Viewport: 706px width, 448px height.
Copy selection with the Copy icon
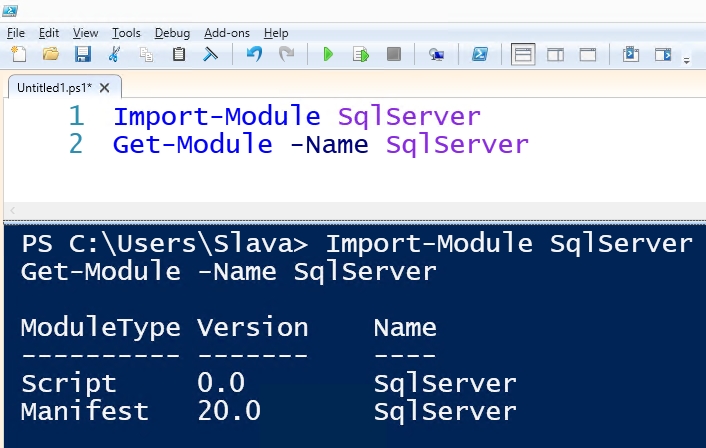(146, 54)
